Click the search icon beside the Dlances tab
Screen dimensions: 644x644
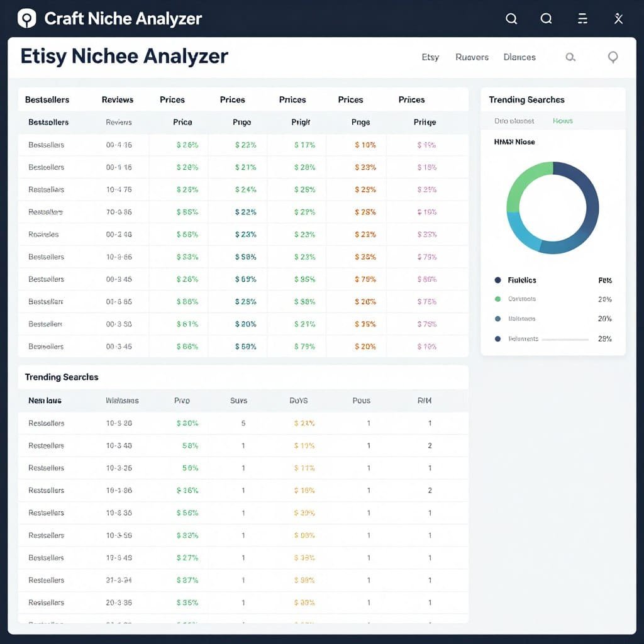(570, 57)
